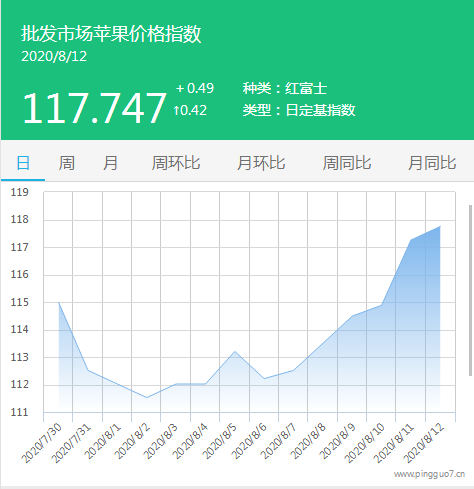Open the 周同比 tab
The width and height of the screenshot is (474, 489).
tap(347, 163)
